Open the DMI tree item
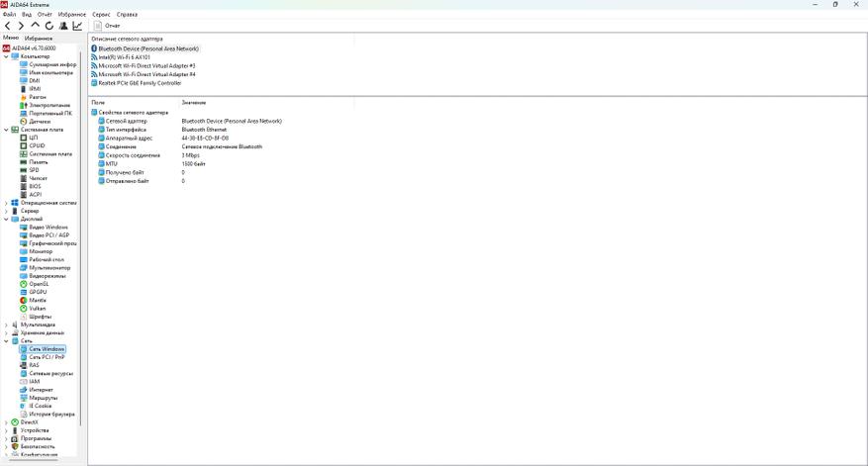Viewport: 868px width, 466px height. [x=35, y=81]
